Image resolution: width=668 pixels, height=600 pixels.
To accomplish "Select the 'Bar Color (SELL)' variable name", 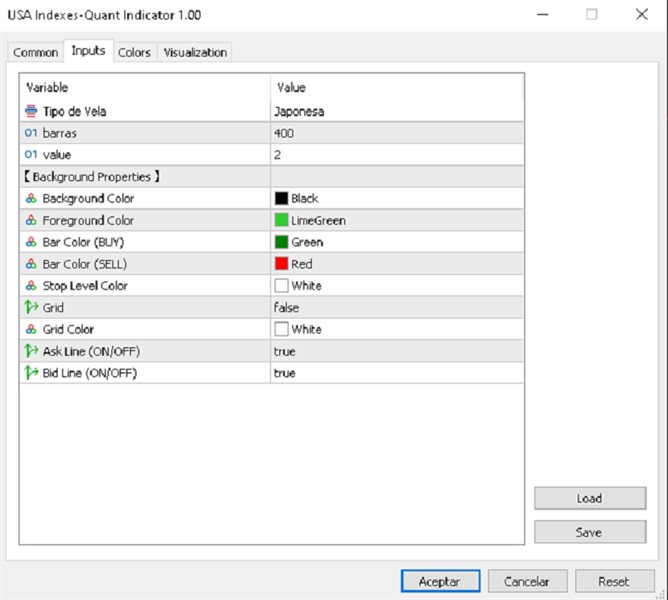I will pos(85,264).
